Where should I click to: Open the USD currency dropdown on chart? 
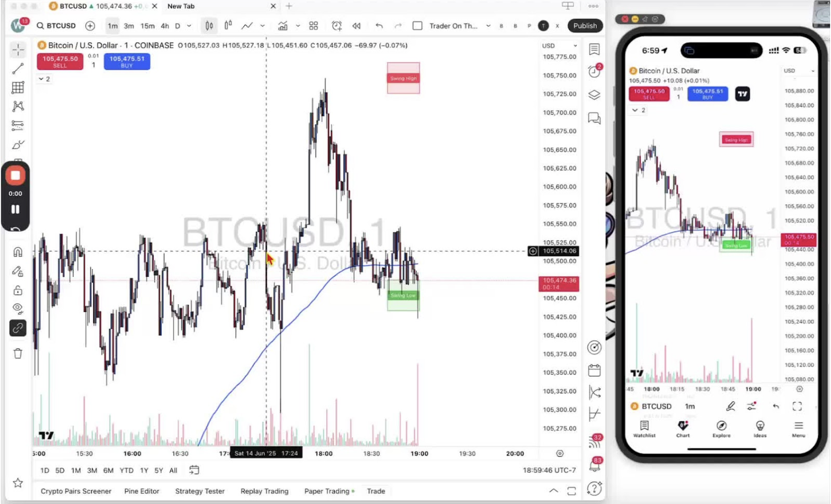(559, 45)
